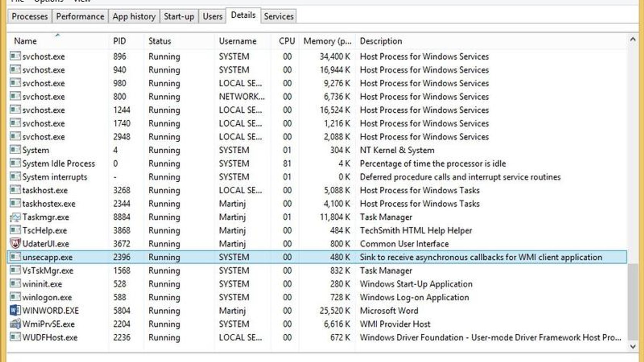Click the WmiPrvSE.exe process icon
Screen dimensions: 644x362
coord(15,324)
